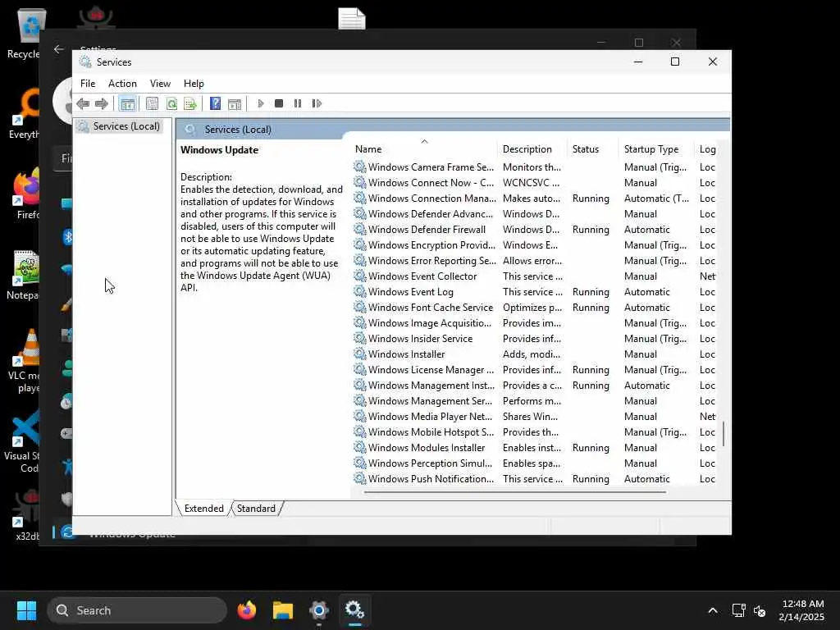The width and height of the screenshot is (840, 630).
Task: Select the Windows Modules Installer service
Action: pos(536,448)
